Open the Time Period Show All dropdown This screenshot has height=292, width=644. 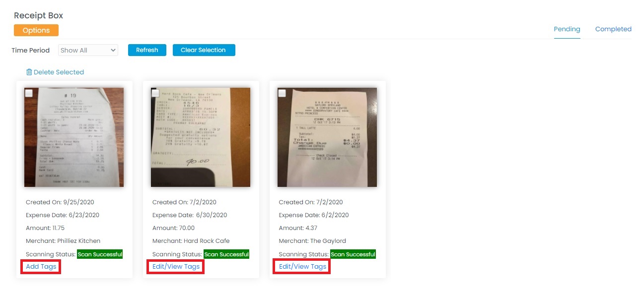(88, 50)
